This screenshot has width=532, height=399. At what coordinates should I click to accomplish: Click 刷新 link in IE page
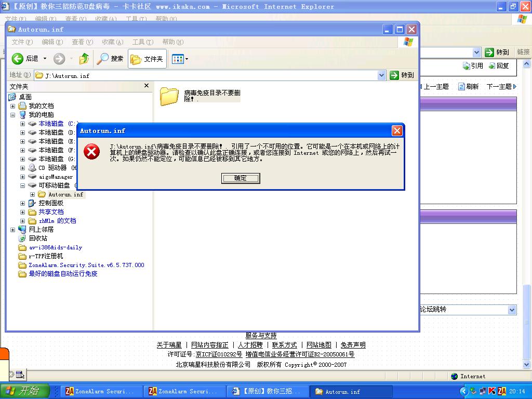pyautogui.click(x=472, y=87)
